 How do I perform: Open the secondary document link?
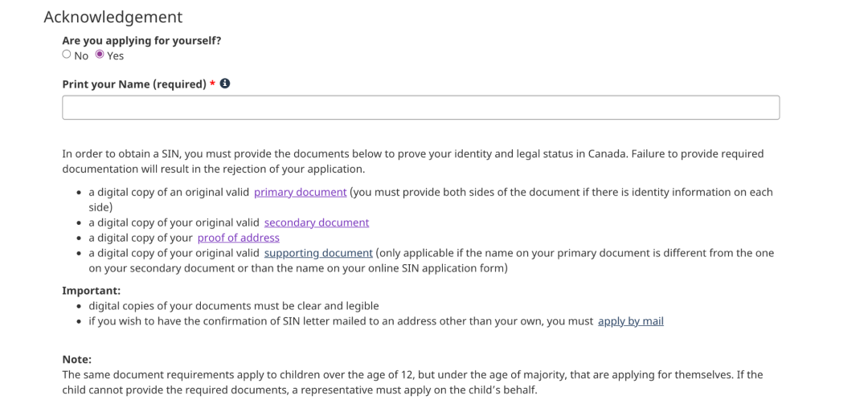click(x=316, y=222)
